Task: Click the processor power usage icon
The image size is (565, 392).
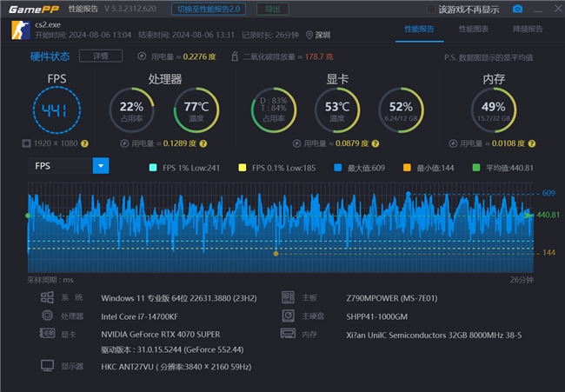Action: pos(124,143)
